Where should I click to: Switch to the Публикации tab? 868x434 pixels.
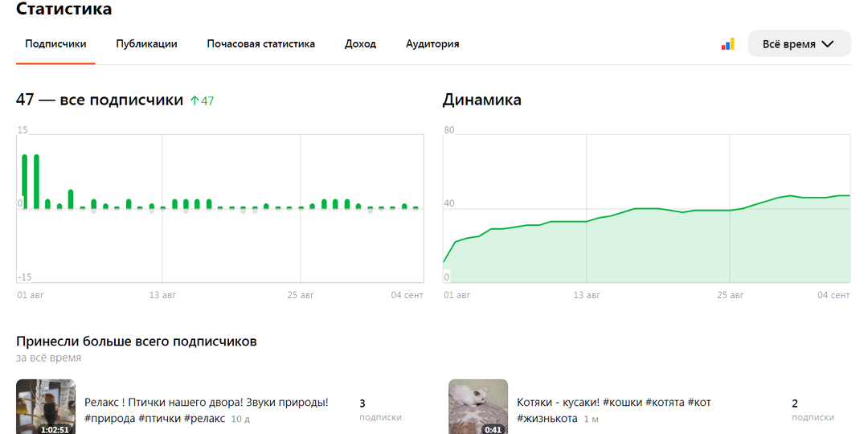[147, 43]
